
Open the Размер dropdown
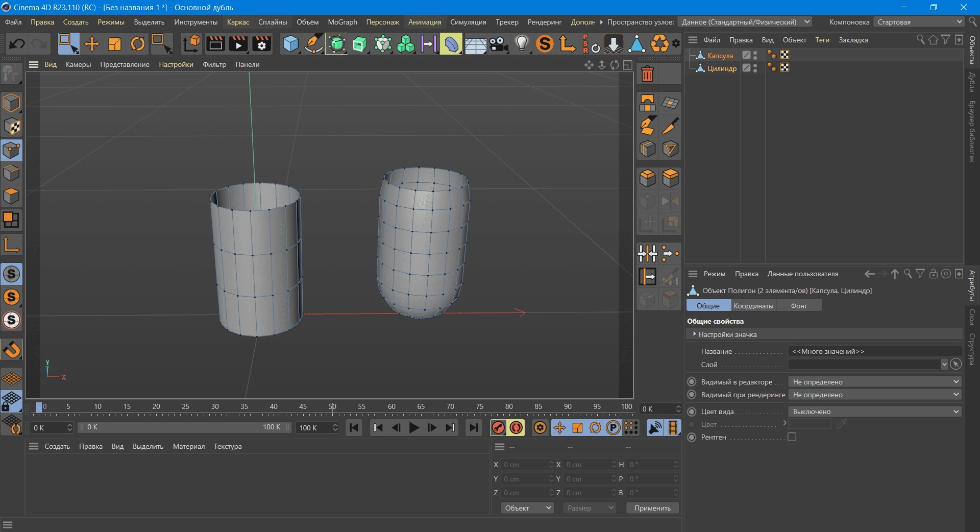click(590, 508)
